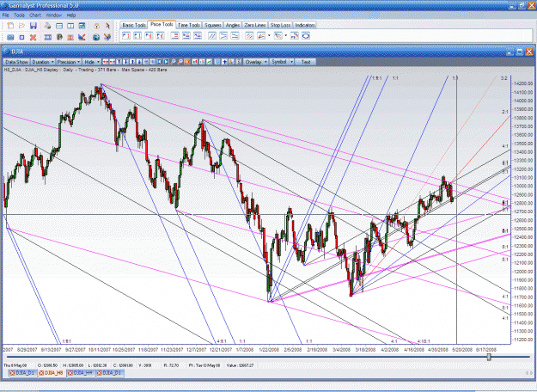Click the 1/22/2008 date axis label
The height and width of the screenshot is (392, 537).
click(269, 350)
